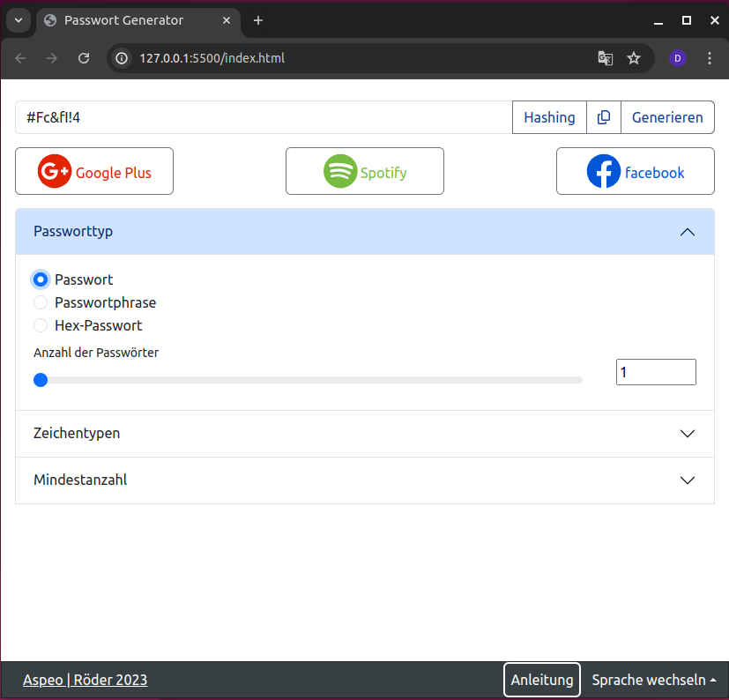View site information icon in address bar

pos(122,58)
